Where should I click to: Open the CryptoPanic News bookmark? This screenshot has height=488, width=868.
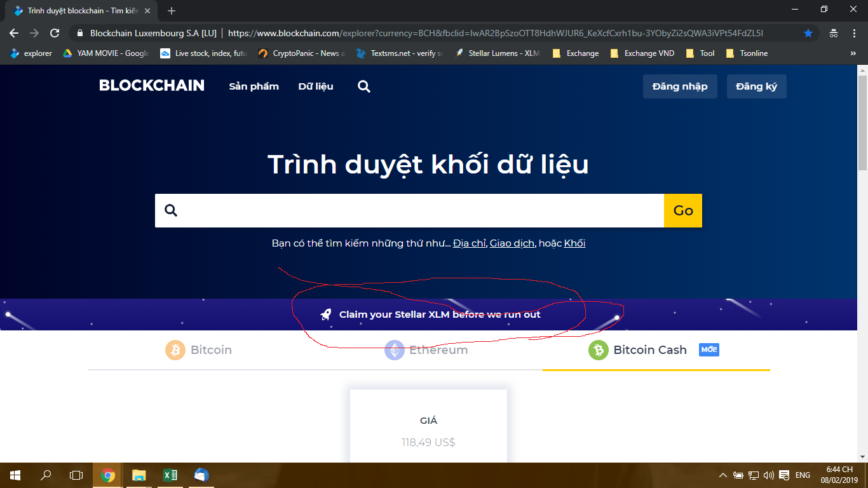[x=302, y=53]
